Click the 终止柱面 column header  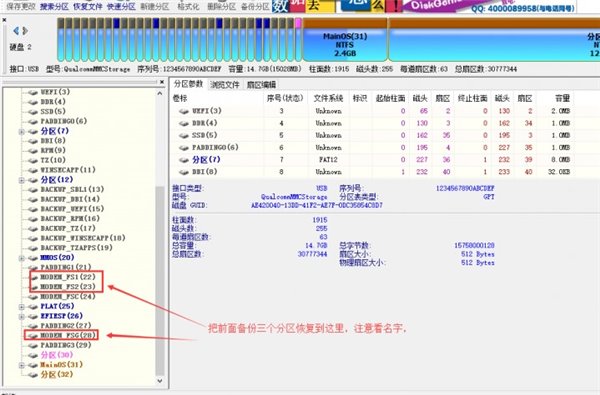tap(472, 98)
